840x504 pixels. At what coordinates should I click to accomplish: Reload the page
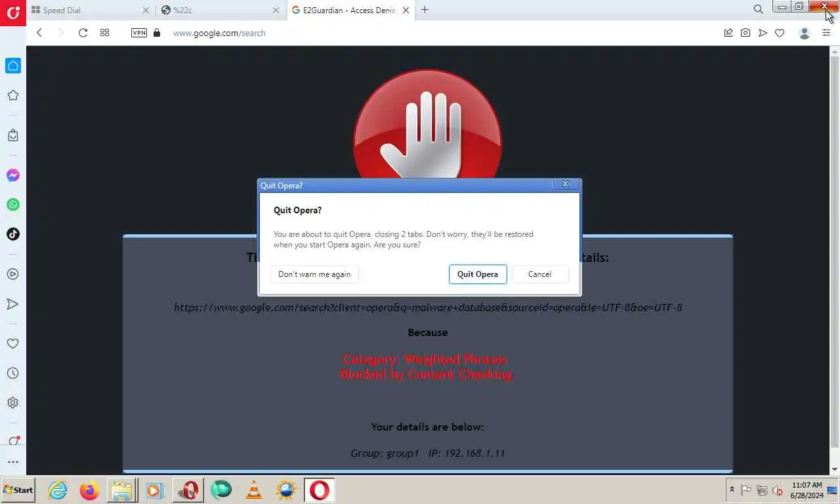coord(83,33)
